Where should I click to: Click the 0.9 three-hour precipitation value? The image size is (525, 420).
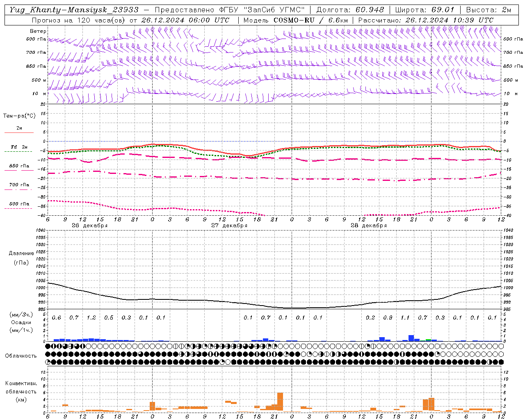click(x=388, y=318)
